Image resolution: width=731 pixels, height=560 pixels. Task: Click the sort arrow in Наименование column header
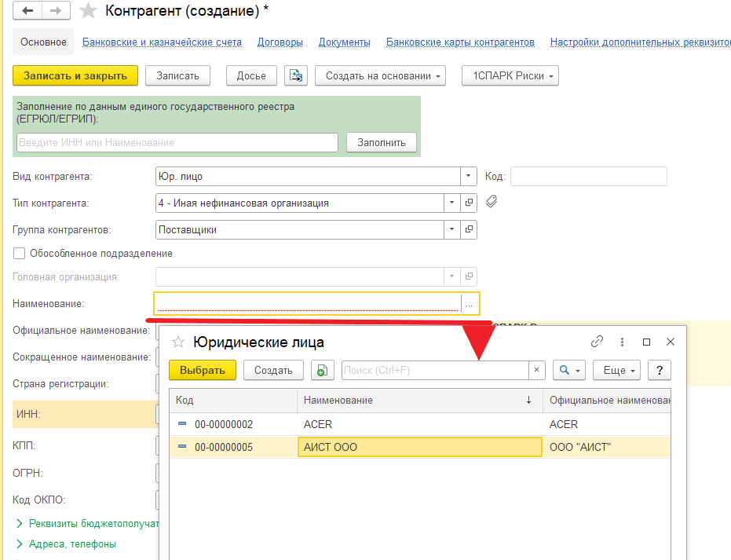(x=528, y=400)
